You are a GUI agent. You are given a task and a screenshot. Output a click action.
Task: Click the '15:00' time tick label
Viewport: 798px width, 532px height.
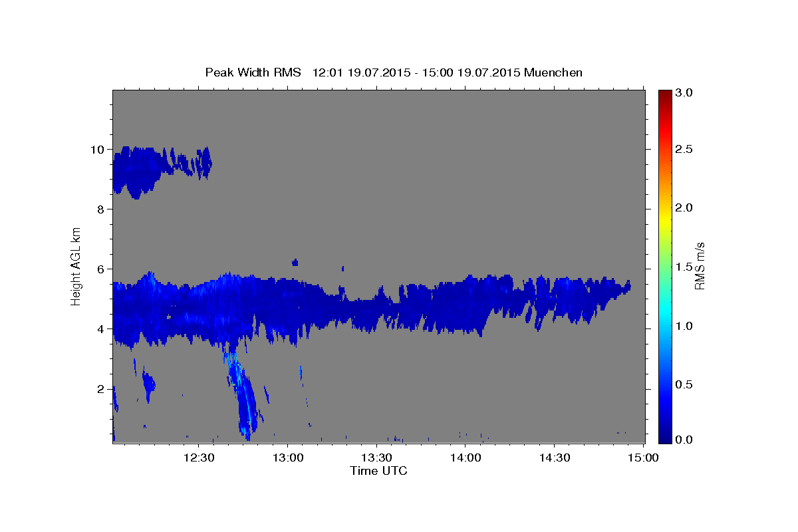(643, 458)
